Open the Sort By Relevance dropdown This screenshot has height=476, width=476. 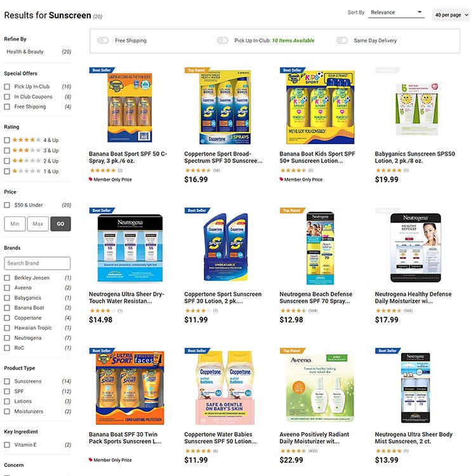pos(396,13)
